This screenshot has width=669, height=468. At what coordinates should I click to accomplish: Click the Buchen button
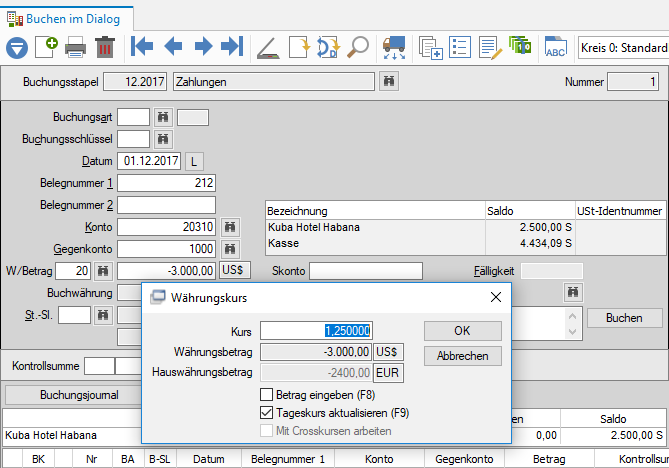[x=624, y=318]
